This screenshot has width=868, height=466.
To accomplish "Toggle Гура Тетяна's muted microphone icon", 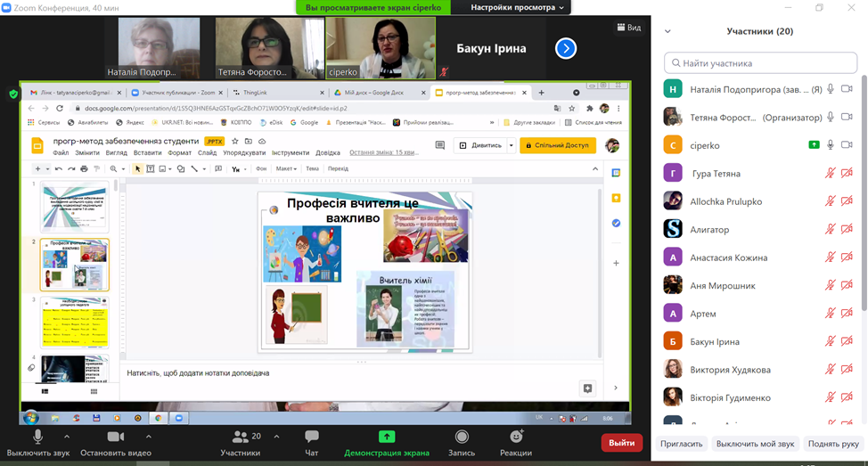I will pos(831,173).
